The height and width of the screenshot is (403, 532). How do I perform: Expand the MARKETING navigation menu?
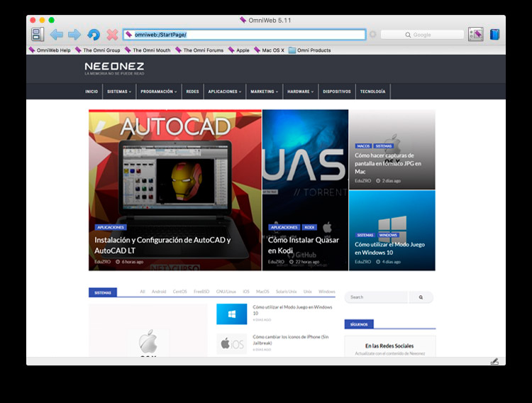coord(265,92)
